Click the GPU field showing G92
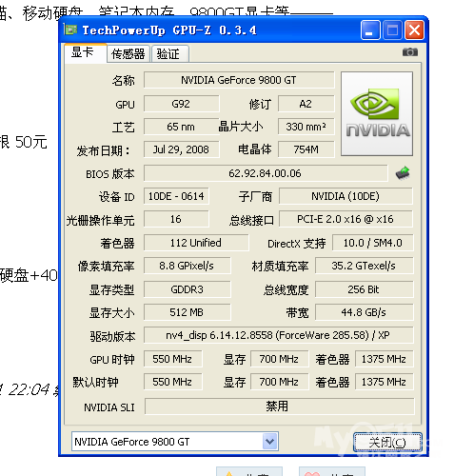 click(181, 104)
